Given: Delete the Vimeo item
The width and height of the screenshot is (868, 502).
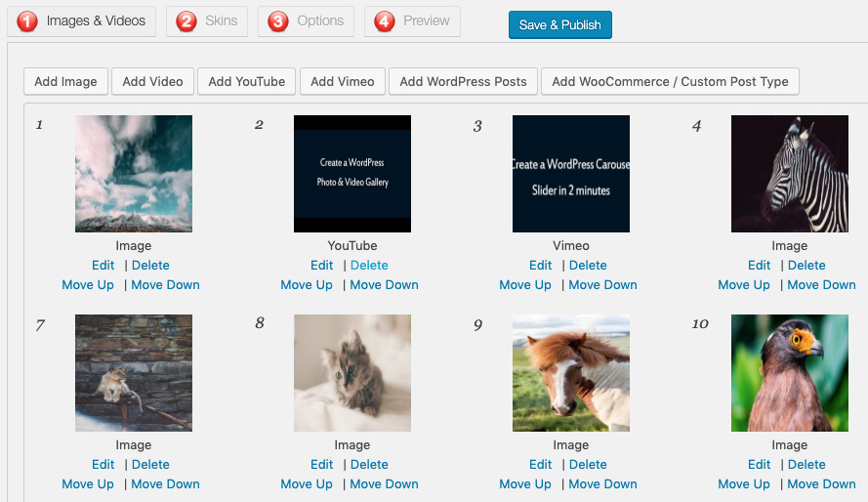Looking at the screenshot, I should pyautogui.click(x=588, y=265).
